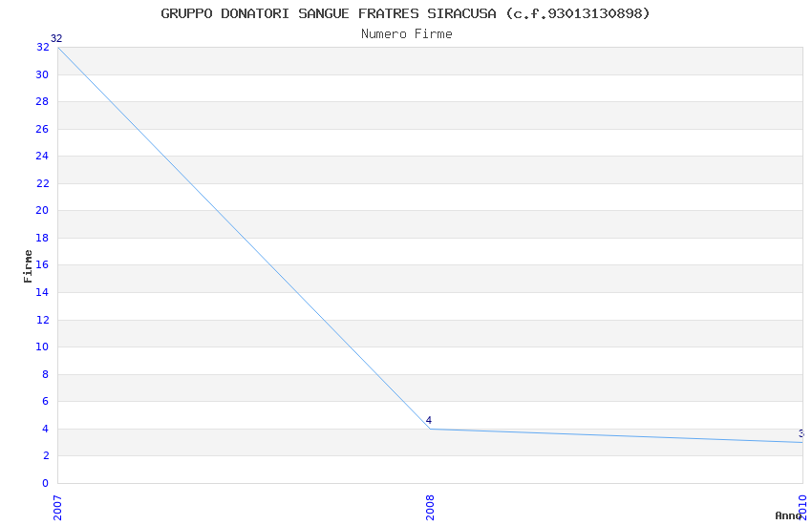The image size is (812, 525).
Task: Click the chart title GRUPPO DONATORI SANGUE FRATRES SIRACUSA
Action: [x=405, y=13]
